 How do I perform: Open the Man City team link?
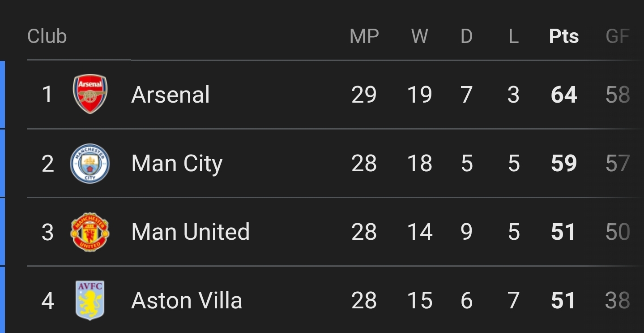click(x=177, y=164)
